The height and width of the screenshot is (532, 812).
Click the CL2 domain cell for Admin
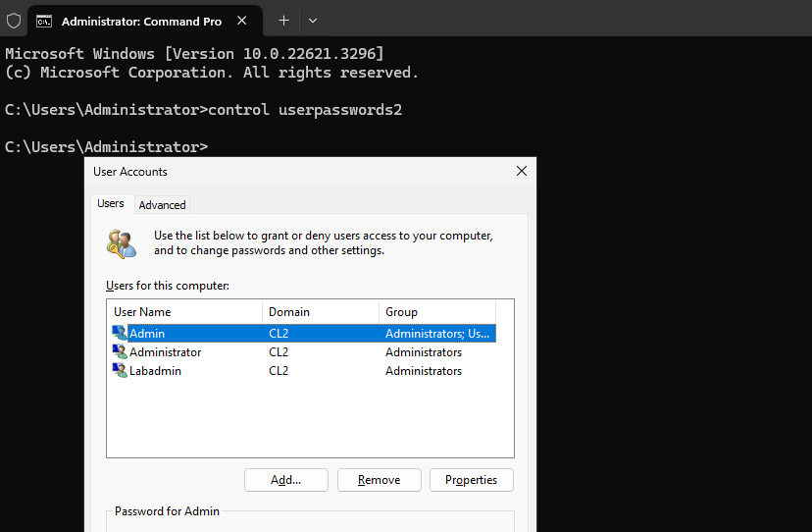[x=279, y=334]
